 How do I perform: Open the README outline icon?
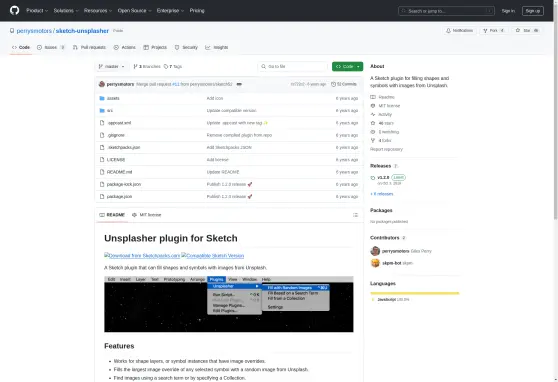[355, 215]
